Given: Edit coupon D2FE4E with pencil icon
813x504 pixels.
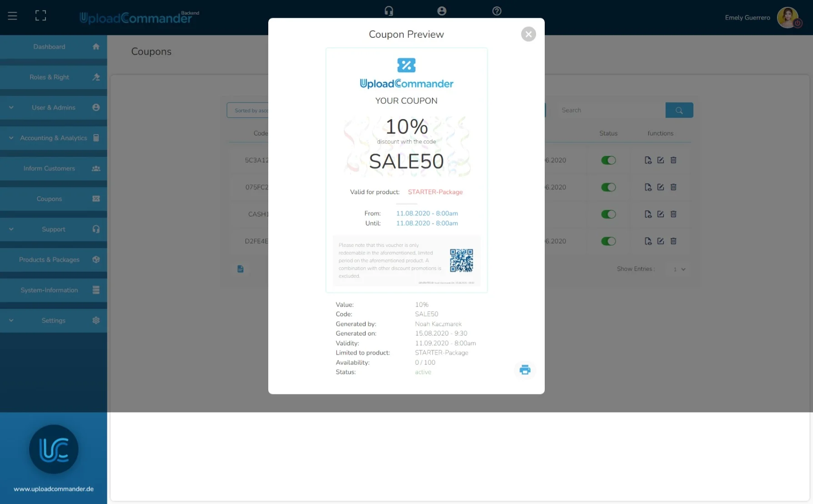Looking at the screenshot, I should 661,241.
